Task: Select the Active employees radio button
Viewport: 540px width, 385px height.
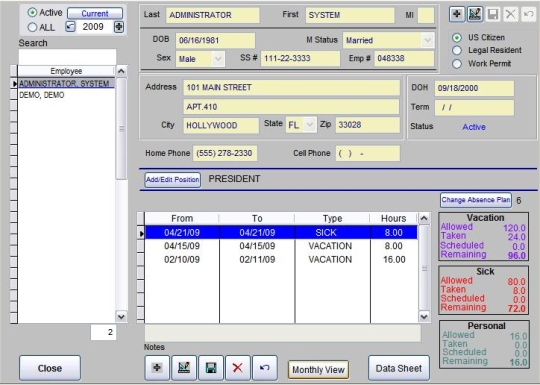Action: (32, 13)
